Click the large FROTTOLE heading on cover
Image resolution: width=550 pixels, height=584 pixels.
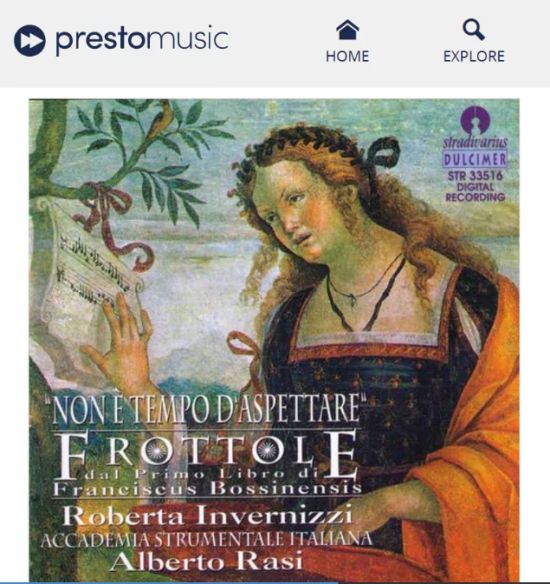point(207,454)
